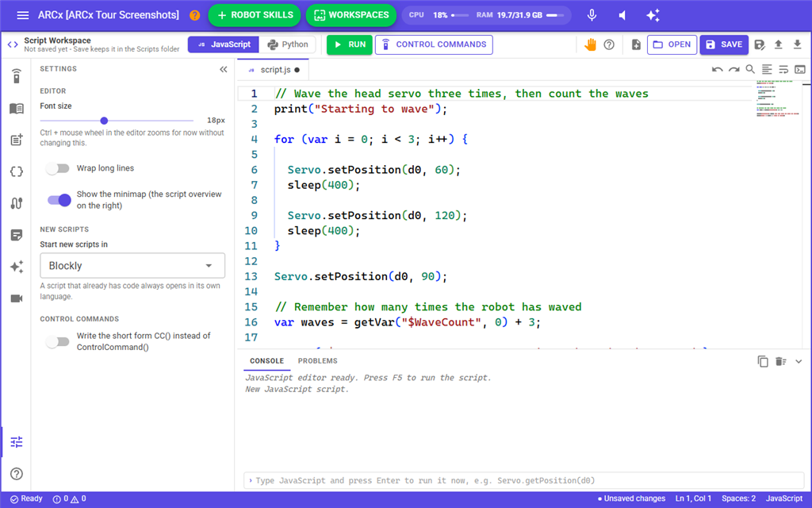Open the AI sparkle assistant in top bar
Screen dimensions: 812x508
653,15
